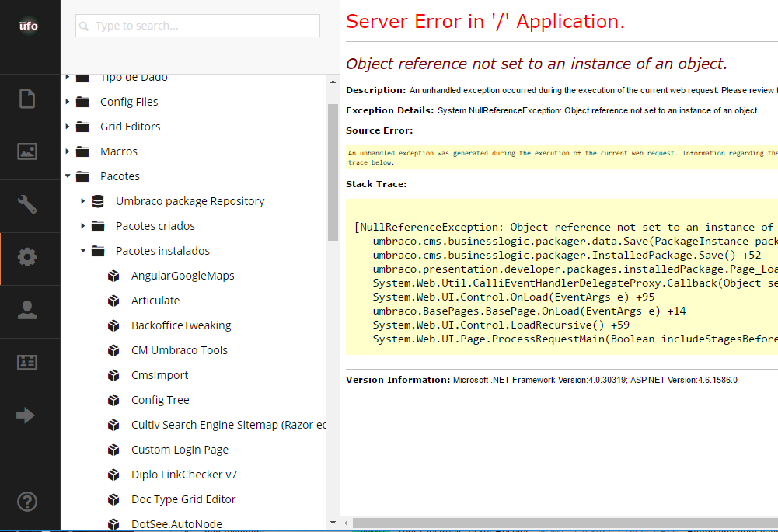Select the Pacotes instalados item
778x532 pixels.
[x=162, y=251]
